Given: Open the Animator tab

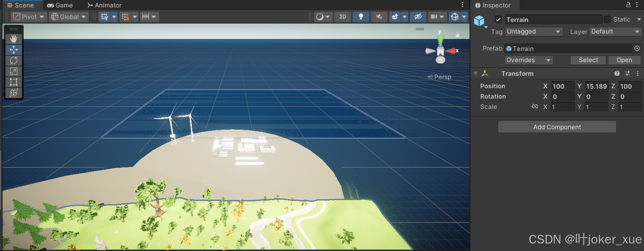Looking at the screenshot, I should [104, 5].
